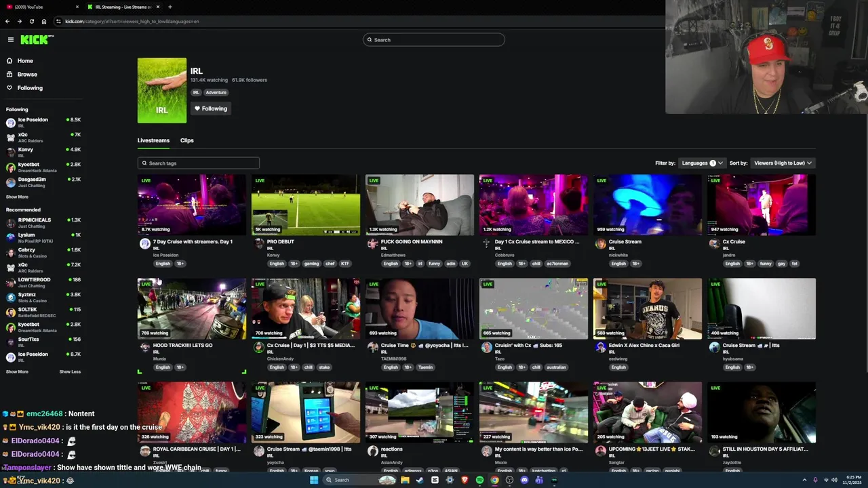Image resolution: width=868 pixels, height=488 pixels.
Task: Open the 7 Day Cruise with streamers thumbnail
Action: pyautogui.click(x=192, y=205)
